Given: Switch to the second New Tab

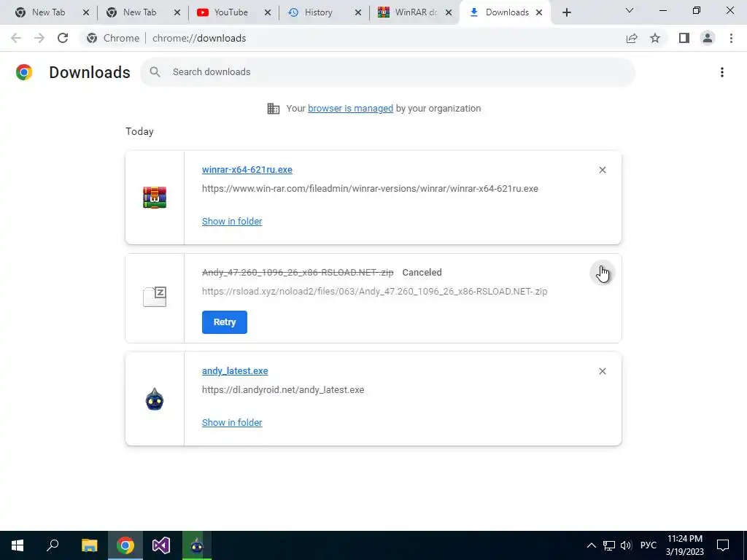Looking at the screenshot, I should coord(139,12).
